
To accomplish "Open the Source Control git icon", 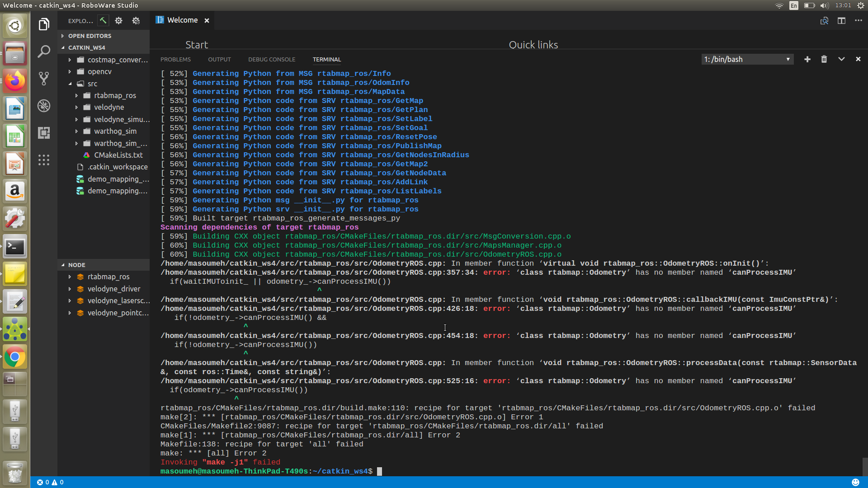I will click(44, 79).
